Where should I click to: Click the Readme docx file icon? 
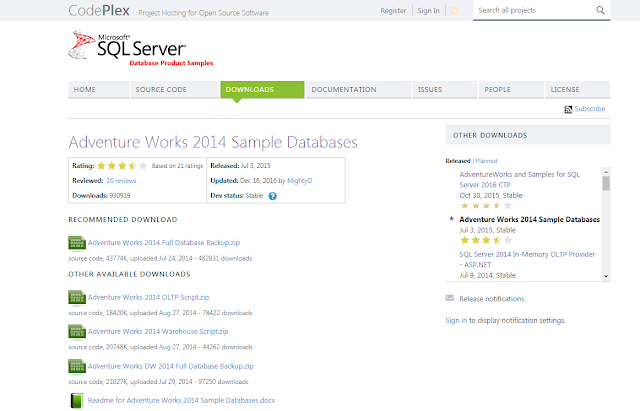tap(77, 401)
